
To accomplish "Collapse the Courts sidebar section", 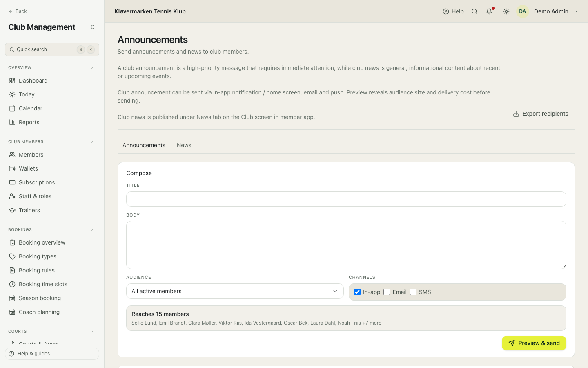I will click(92, 332).
